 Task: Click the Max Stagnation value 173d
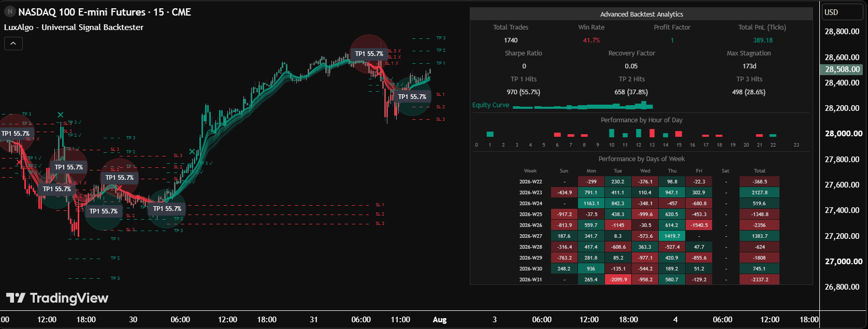click(x=749, y=66)
